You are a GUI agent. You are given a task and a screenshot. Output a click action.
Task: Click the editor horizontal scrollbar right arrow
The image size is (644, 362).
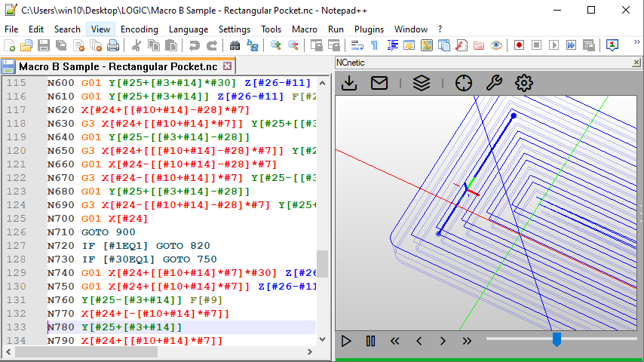[x=310, y=351]
